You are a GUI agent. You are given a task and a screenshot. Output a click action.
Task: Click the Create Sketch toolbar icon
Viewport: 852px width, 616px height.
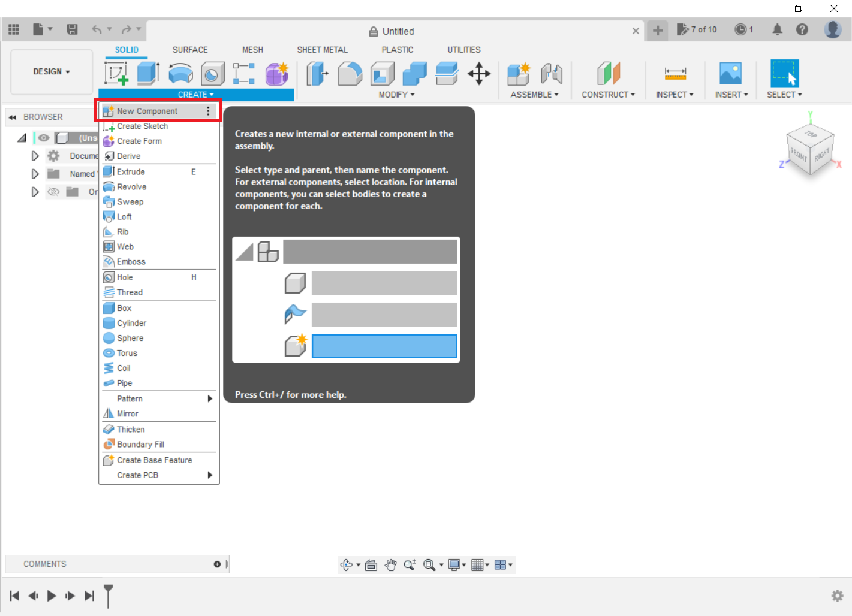click(x=116, y=73)
